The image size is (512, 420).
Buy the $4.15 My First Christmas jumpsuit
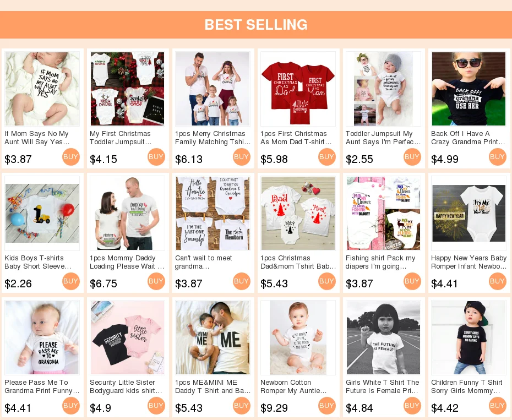click(x=156, y=157)
